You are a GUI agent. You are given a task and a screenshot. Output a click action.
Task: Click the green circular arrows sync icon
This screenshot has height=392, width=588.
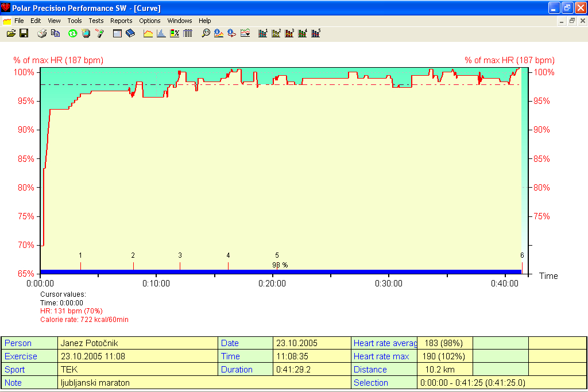point(73,33)
